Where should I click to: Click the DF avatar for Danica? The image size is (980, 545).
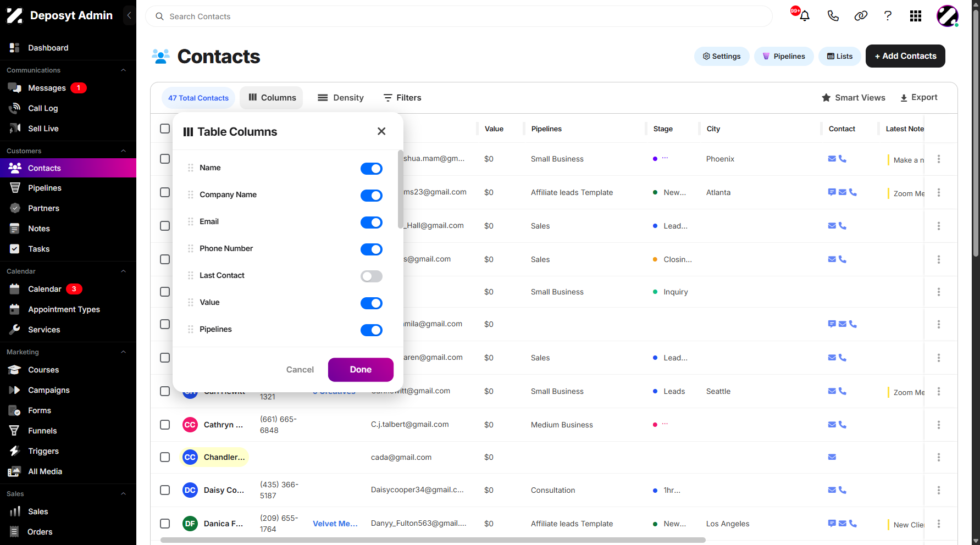coord(190,524)
